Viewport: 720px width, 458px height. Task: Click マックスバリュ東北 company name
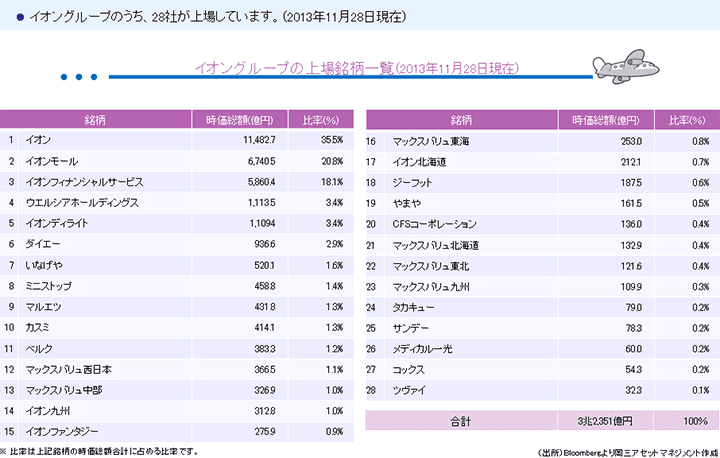click(431, 266)
